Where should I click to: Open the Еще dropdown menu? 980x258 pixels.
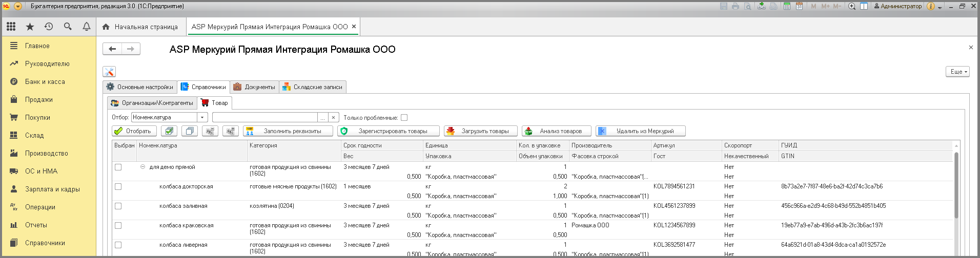tap(957, 72)
